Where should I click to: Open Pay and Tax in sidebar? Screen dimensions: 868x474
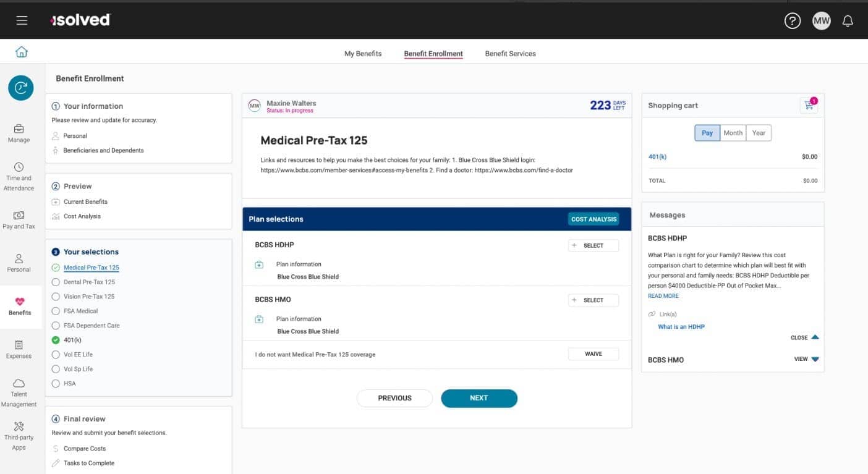click(19, 220)
